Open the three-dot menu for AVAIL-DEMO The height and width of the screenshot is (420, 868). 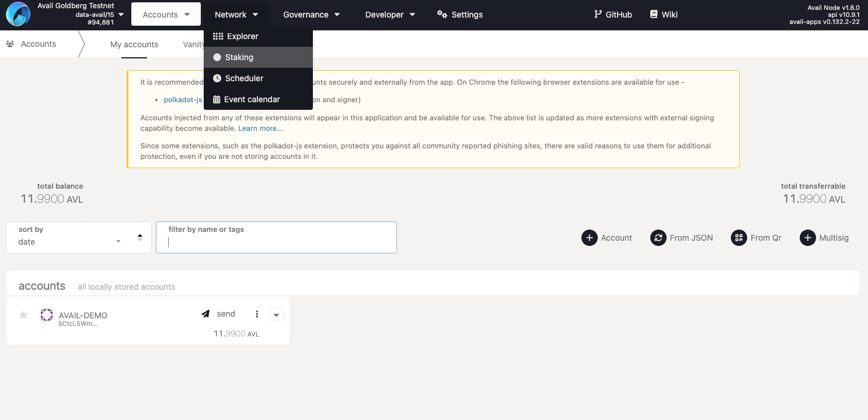coord(257,314)
